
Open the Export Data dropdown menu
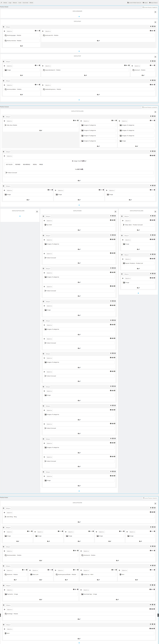click(153, 3)
